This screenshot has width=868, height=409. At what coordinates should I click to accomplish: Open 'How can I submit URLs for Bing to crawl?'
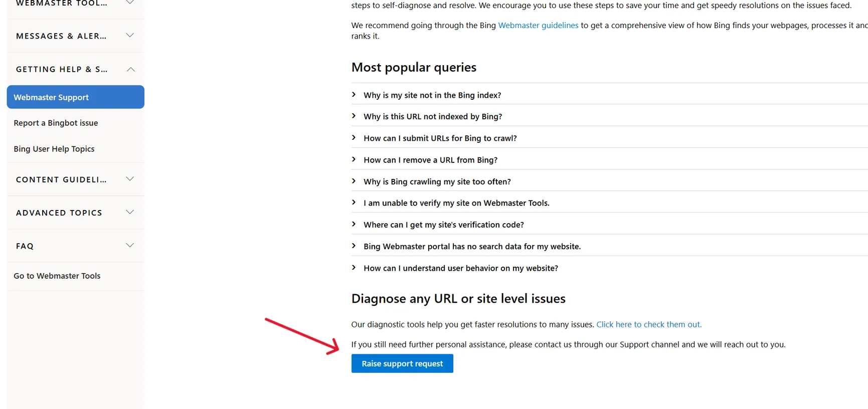tap(440, 138)
